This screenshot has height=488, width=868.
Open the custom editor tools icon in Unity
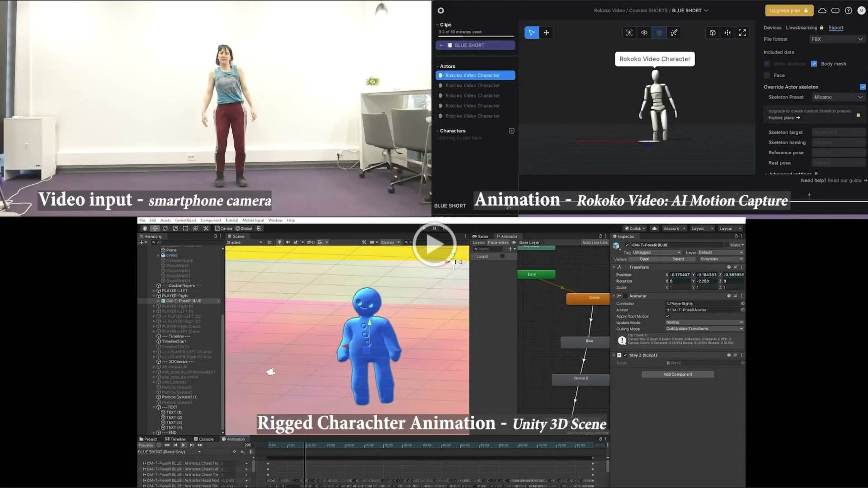[x=206, y=229]
